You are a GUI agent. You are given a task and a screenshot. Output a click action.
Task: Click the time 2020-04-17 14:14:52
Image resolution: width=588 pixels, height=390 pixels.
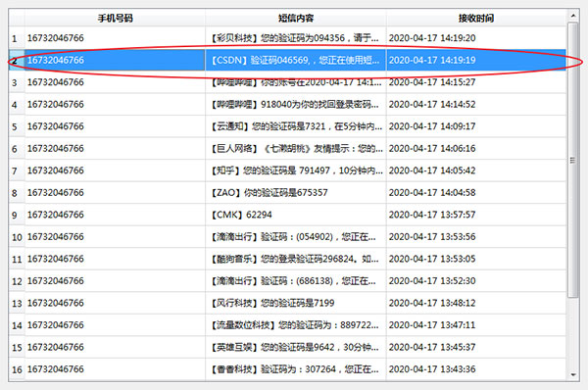point(432,104)
